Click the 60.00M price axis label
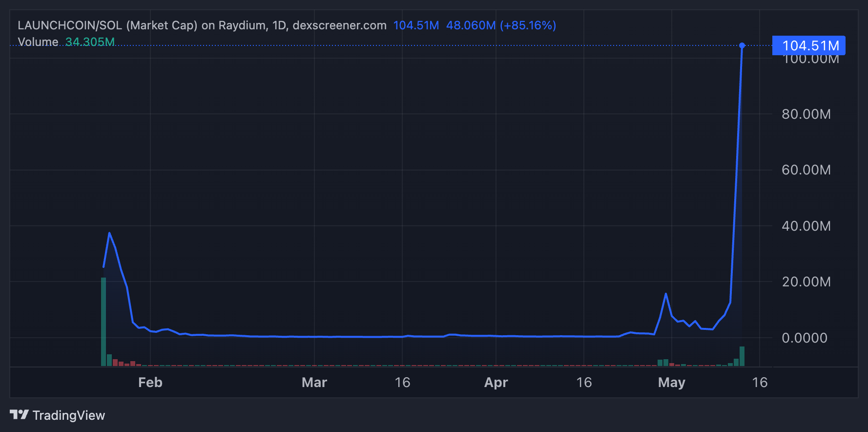868x432 pixels. pyautogui.click(x=806, y=170)
